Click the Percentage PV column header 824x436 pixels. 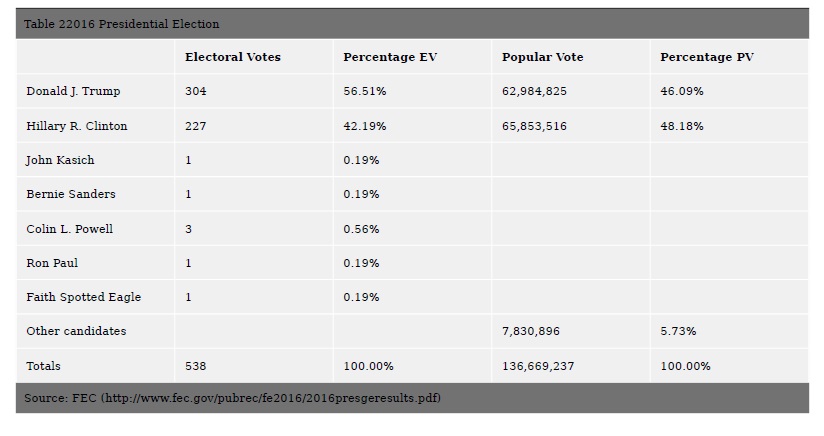click(707, 57)
